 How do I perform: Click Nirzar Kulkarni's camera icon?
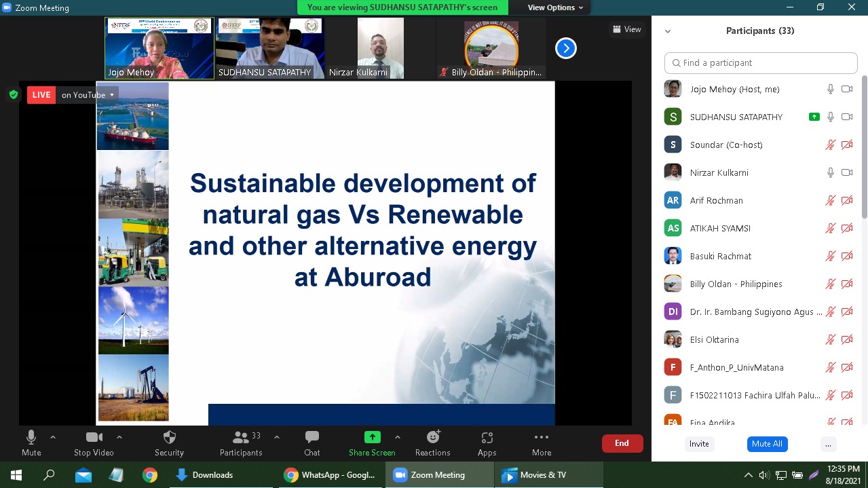[x=847, y=172]
